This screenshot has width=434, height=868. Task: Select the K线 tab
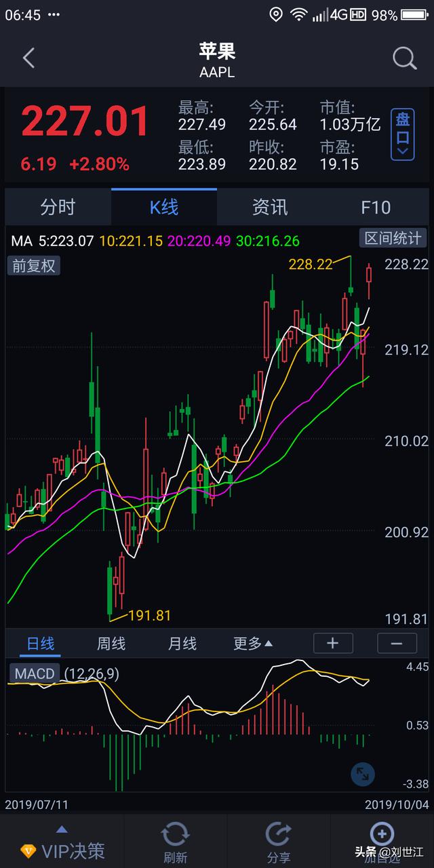164,207
